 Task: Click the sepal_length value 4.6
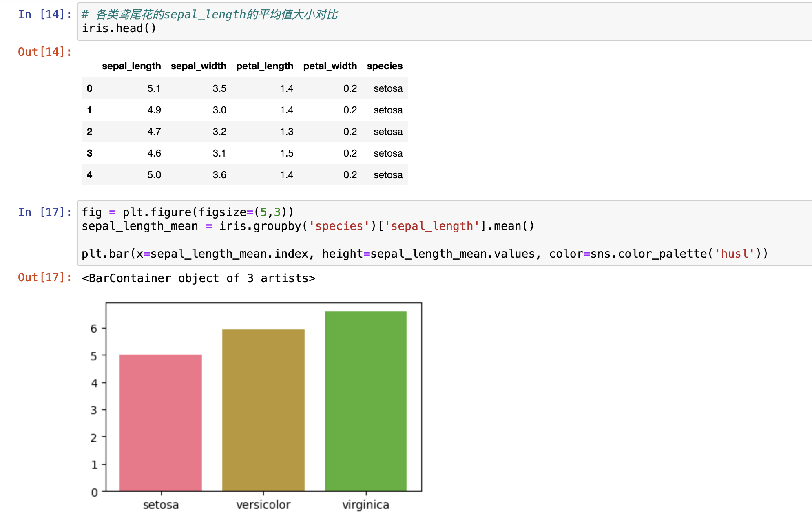point(154,153)
